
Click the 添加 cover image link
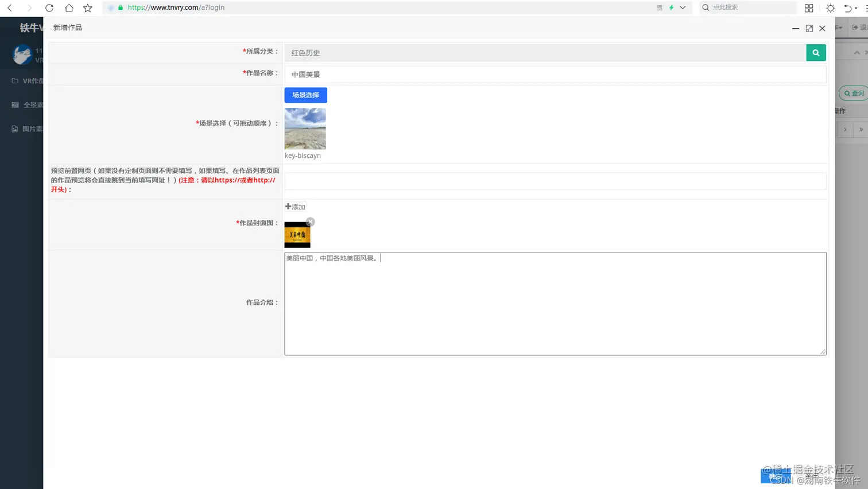pos(295,207)
